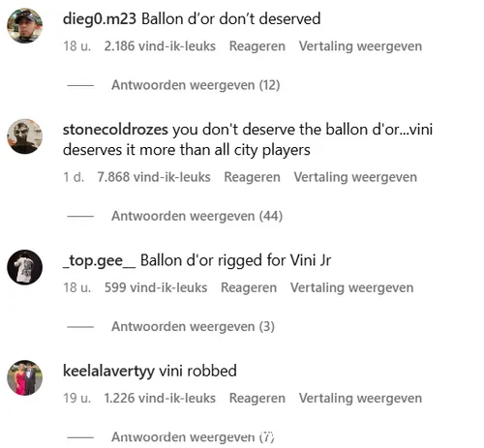Image resolution: width=484 pixels, height=448 pixels.
Task: Open the _top.gee_ username link
Action: [x=99, y=260]
